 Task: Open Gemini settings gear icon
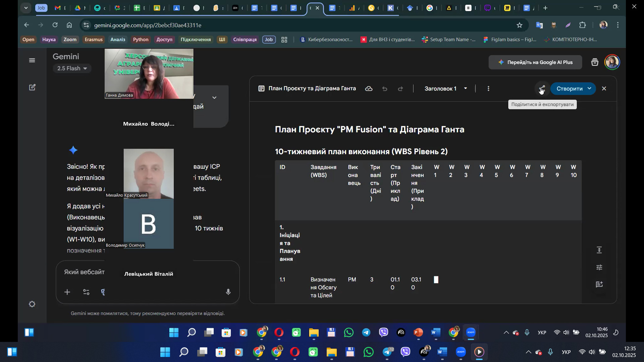32,304
